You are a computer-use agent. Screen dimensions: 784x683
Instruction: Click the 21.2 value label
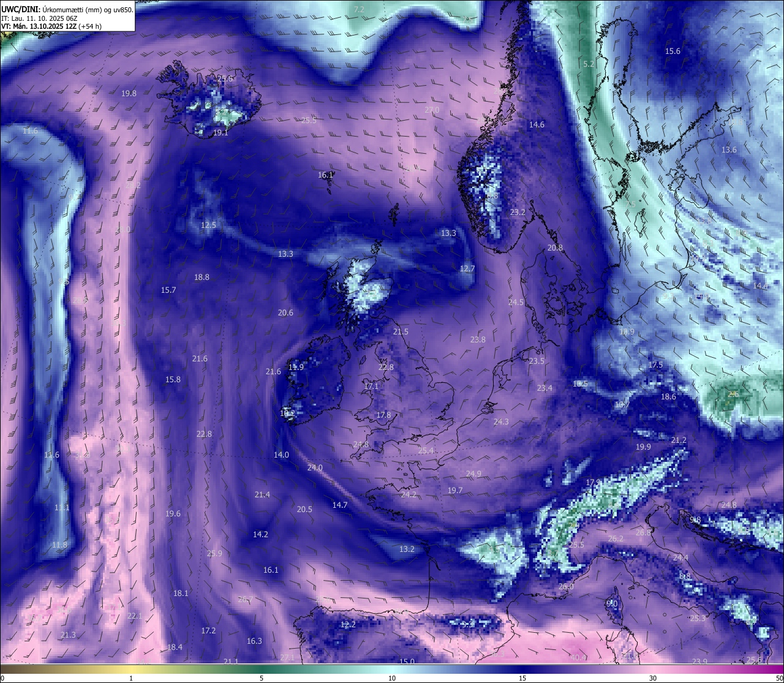pyautogui.click(x=679, y=440)
